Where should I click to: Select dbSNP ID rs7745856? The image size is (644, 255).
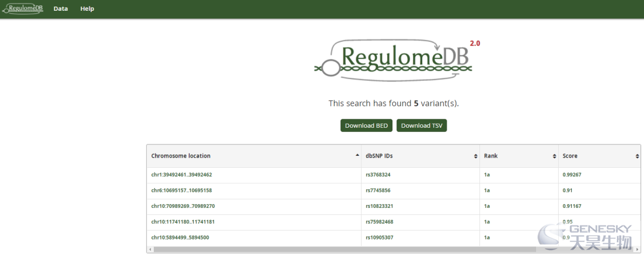(x=378, y=191)
